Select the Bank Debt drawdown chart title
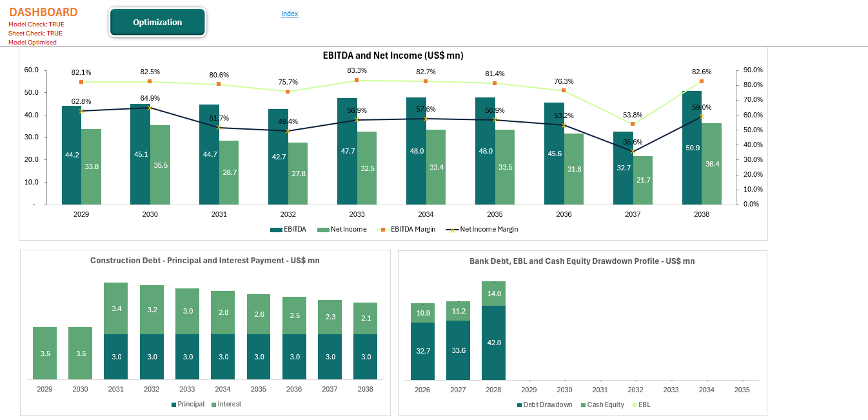The width and height of the screenshot is (868, 420). point(582,261)
